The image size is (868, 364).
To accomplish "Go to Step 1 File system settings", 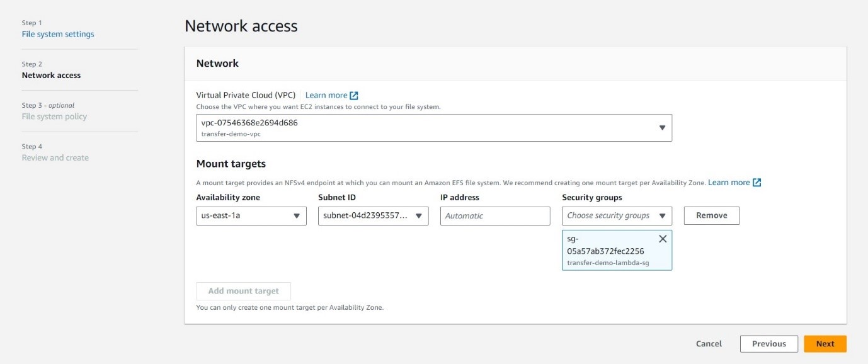I will (x=58, y=34).
